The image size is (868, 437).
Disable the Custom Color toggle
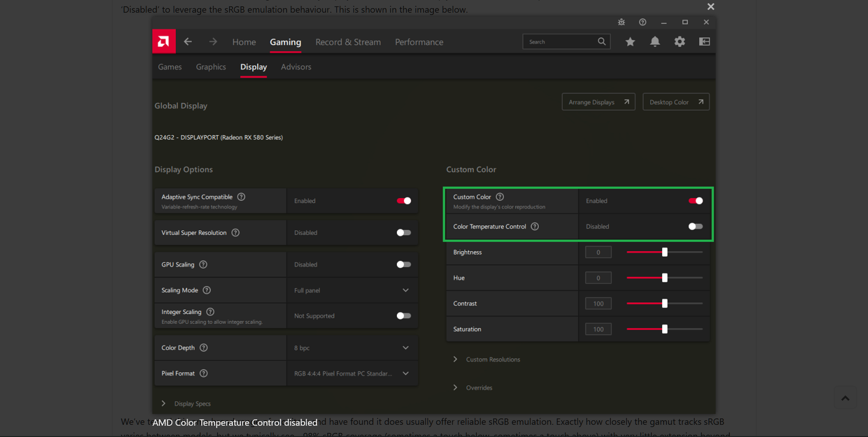coord(695,201)
